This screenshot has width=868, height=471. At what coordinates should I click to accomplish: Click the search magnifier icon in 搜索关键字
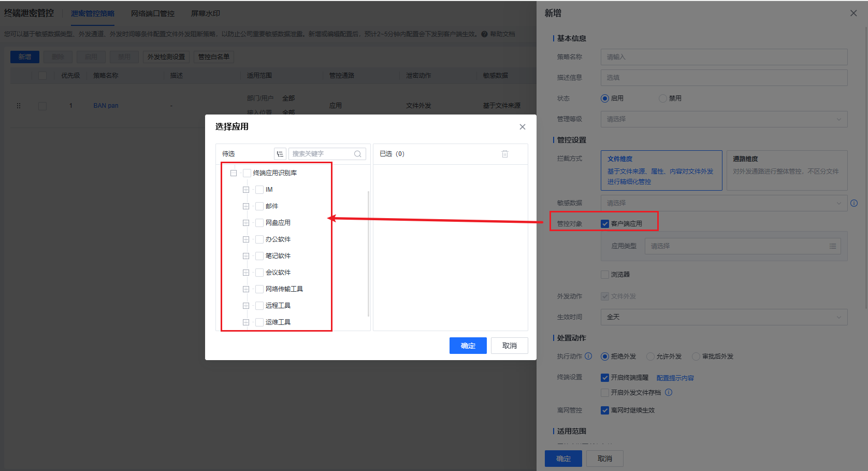(357, 154)
